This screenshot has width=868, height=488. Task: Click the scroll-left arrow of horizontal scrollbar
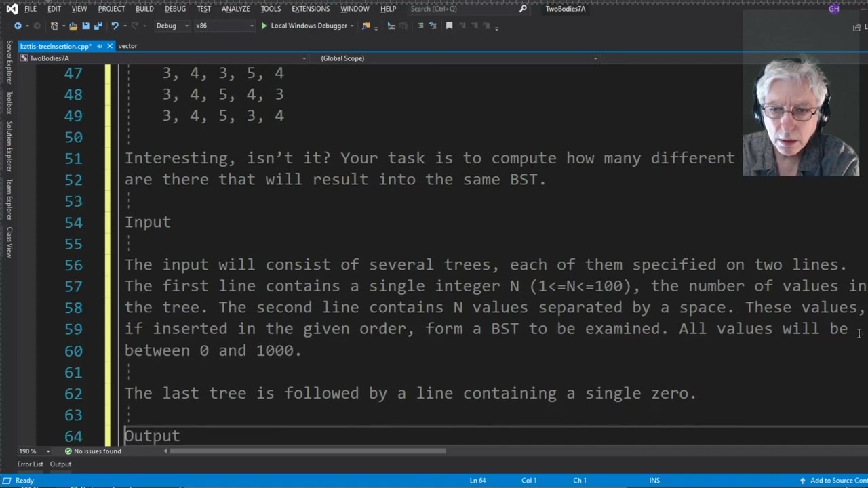pos(165,451)
